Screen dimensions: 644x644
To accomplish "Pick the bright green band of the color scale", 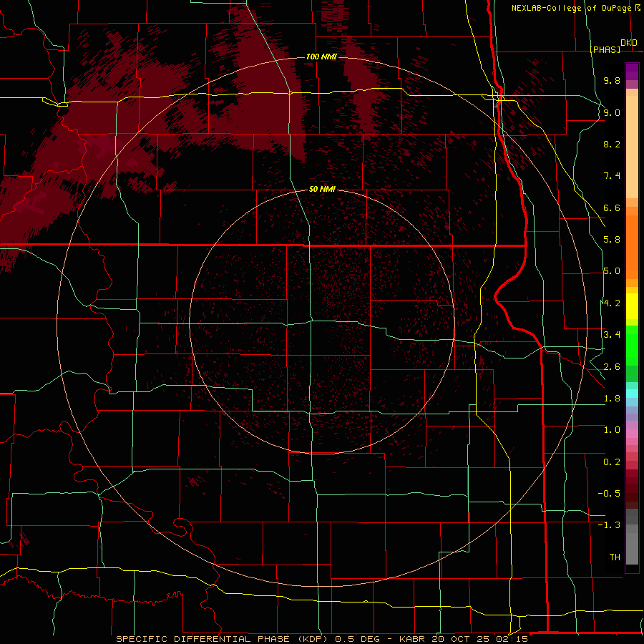I will pyautogui.click(x=632, y=346).
